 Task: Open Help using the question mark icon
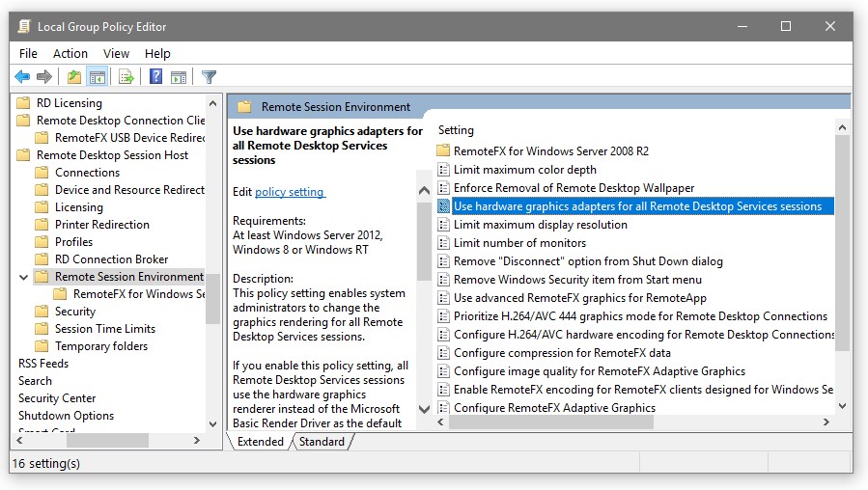155,77
